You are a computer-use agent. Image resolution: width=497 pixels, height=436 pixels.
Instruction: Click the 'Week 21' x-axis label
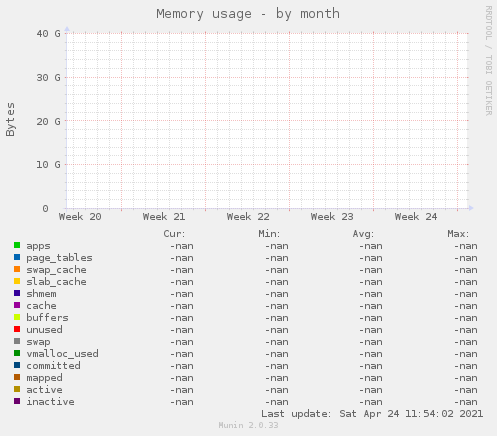pos(164,217)
